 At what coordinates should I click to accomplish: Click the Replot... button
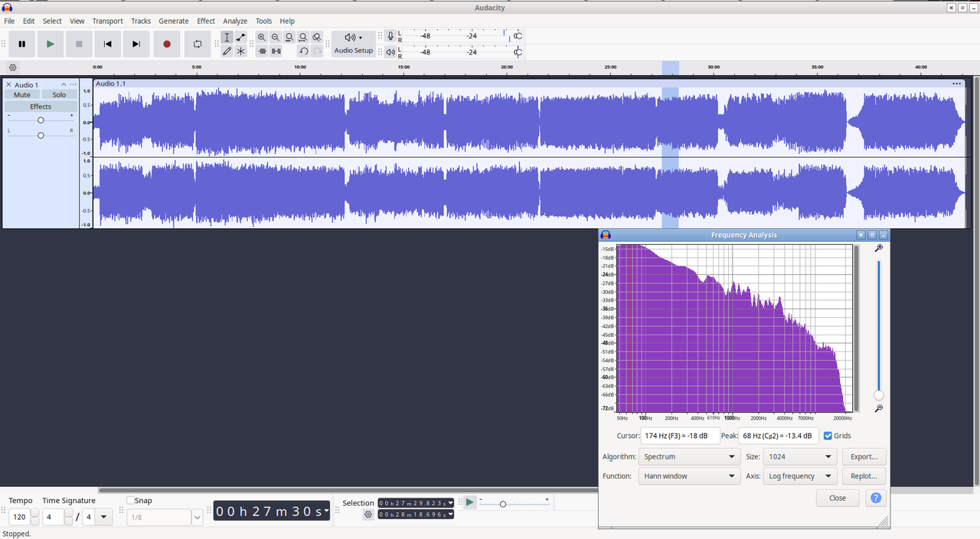click(864, 476)
